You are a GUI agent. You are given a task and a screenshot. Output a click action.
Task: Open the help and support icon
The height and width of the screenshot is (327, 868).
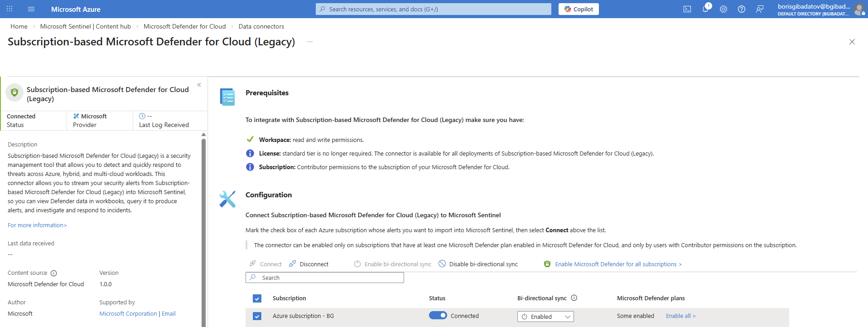tap(742, 9)
